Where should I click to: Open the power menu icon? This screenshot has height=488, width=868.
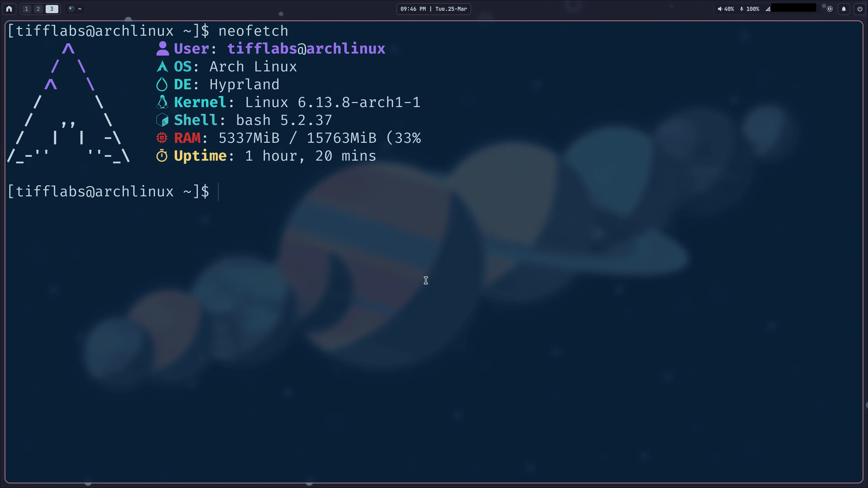tap(860, 9)
